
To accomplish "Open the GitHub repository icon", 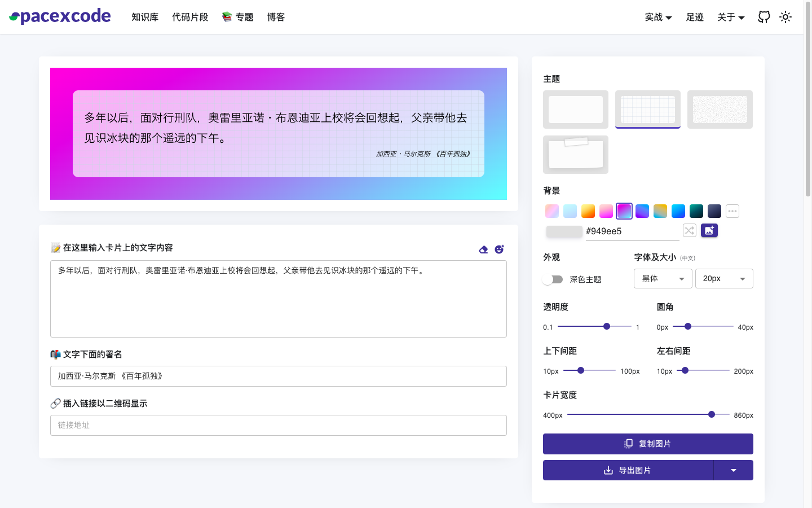I will (764, 17).
